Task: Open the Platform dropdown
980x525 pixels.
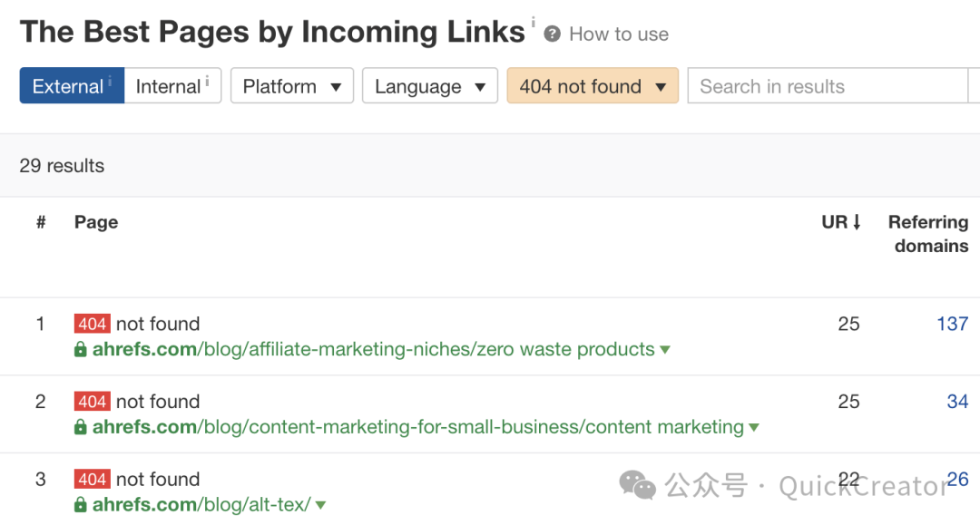Action: click(x=291, y=86)
